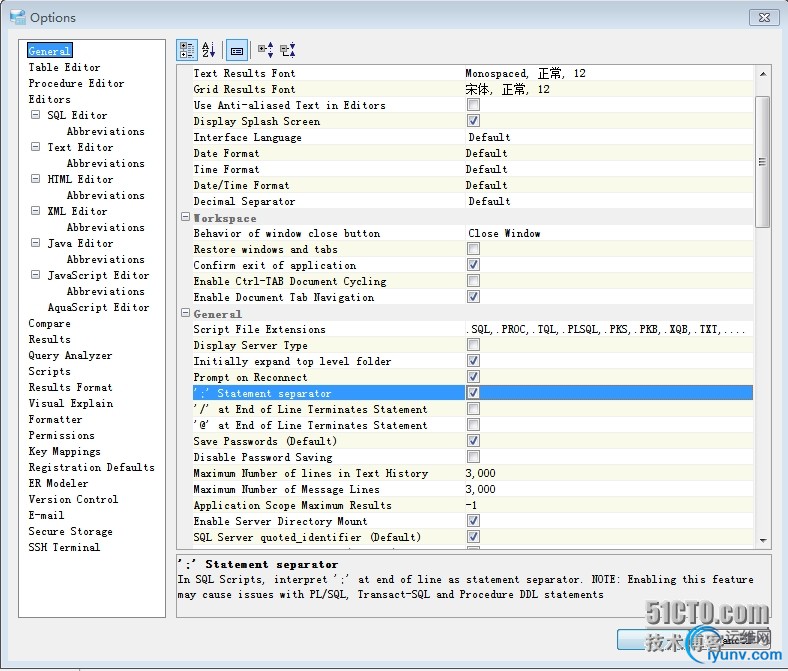Image resolution: width=788 pixels, height=671 pixels.
Task: Open Results Format options
Action: pyautogui.click(x=70, y=388)
